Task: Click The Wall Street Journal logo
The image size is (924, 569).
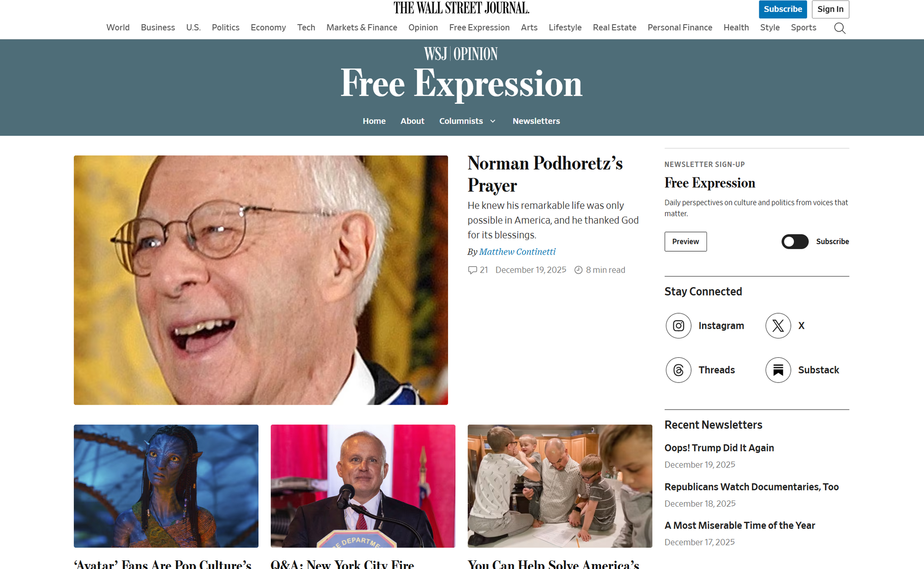Action: (x=461, y=8)
